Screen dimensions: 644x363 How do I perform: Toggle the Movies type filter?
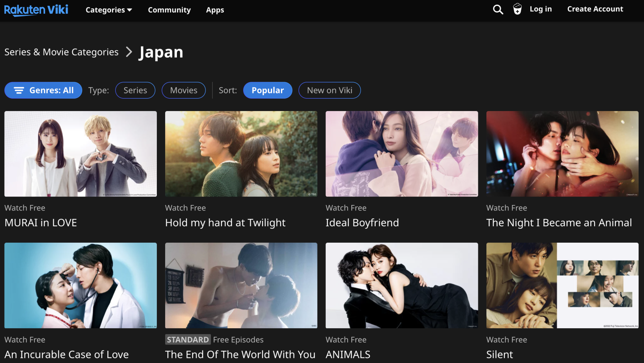click(x=184, y=90)
